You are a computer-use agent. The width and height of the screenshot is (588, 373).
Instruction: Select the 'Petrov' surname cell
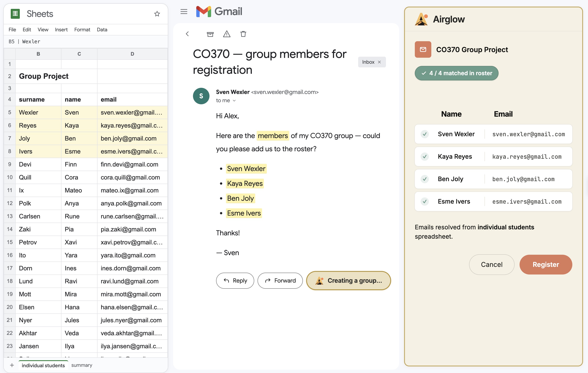click(x=38, y=242)
